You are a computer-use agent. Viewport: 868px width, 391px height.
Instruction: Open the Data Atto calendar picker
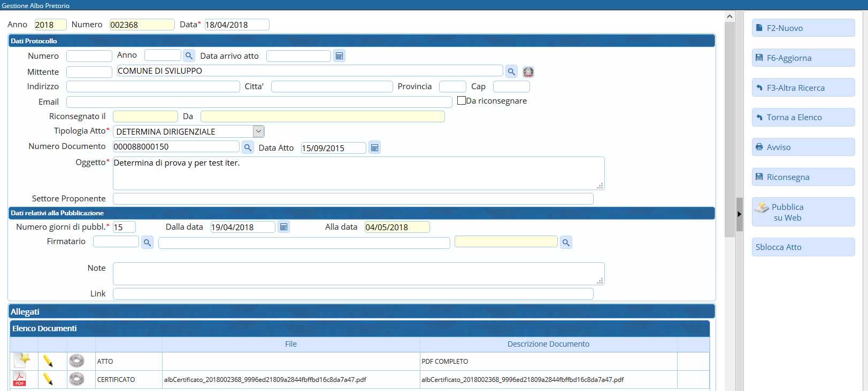tap(375, 147)
